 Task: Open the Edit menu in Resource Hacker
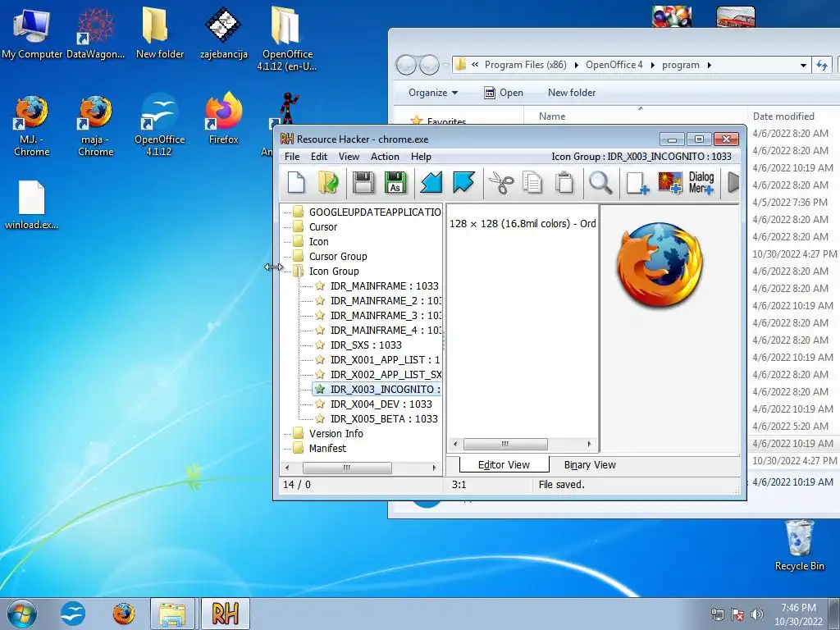coord(319,157)
